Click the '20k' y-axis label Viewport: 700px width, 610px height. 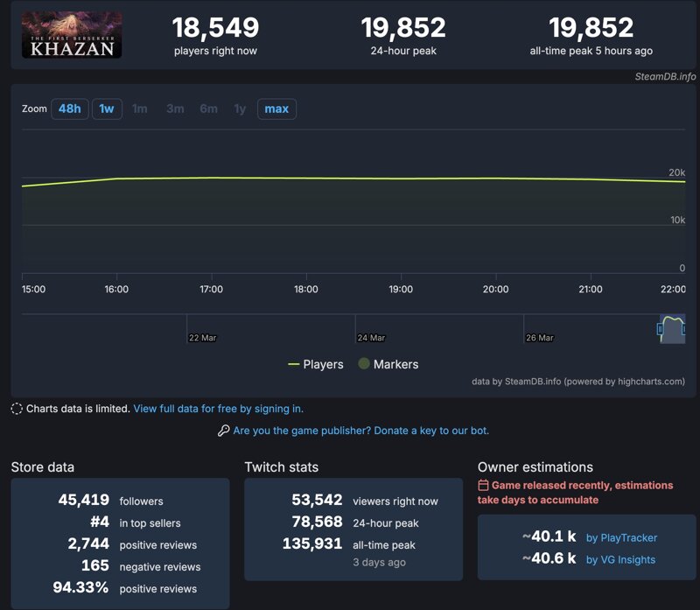pos(676,172)
